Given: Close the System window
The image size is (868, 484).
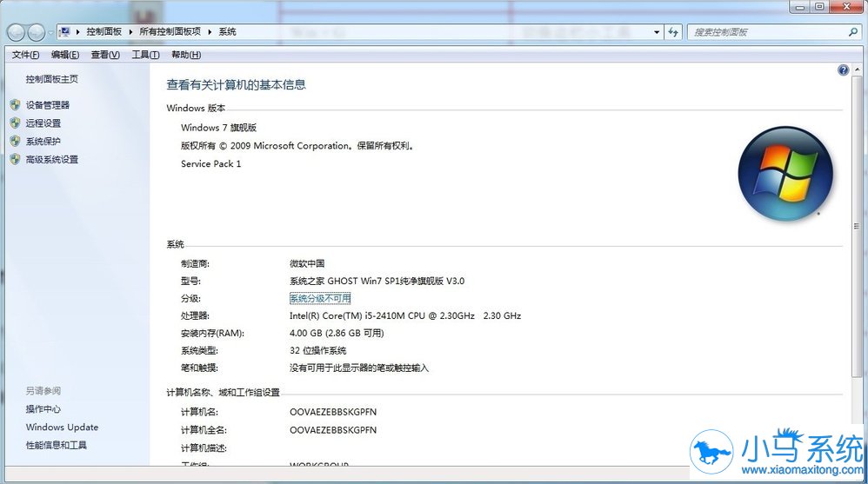Looking at the screenshot, I should (847, 7).
